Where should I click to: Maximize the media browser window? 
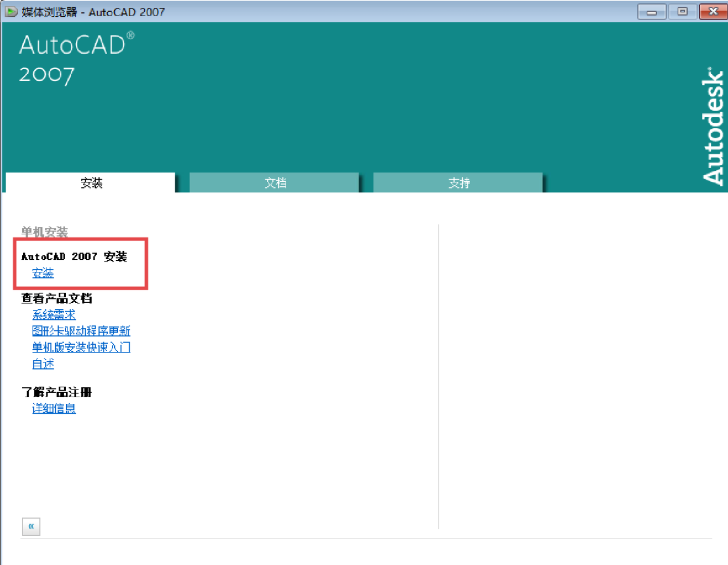tap(682, 11)
